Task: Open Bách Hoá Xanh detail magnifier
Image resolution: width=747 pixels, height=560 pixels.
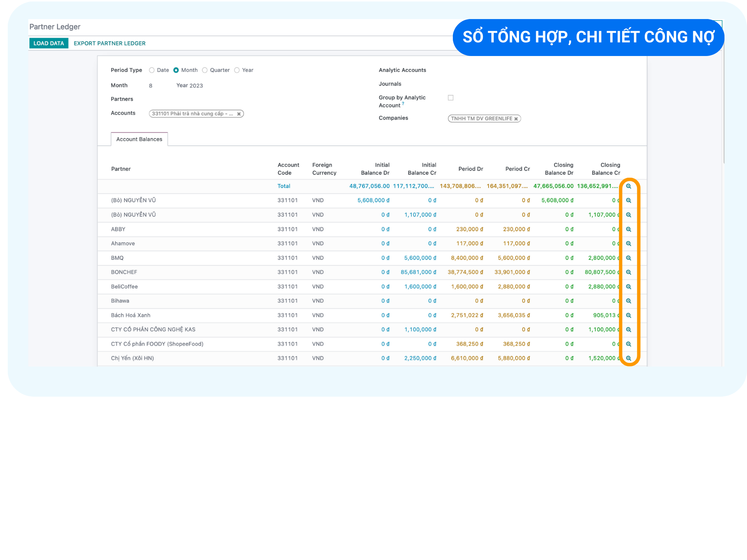Action: point(628,315)
